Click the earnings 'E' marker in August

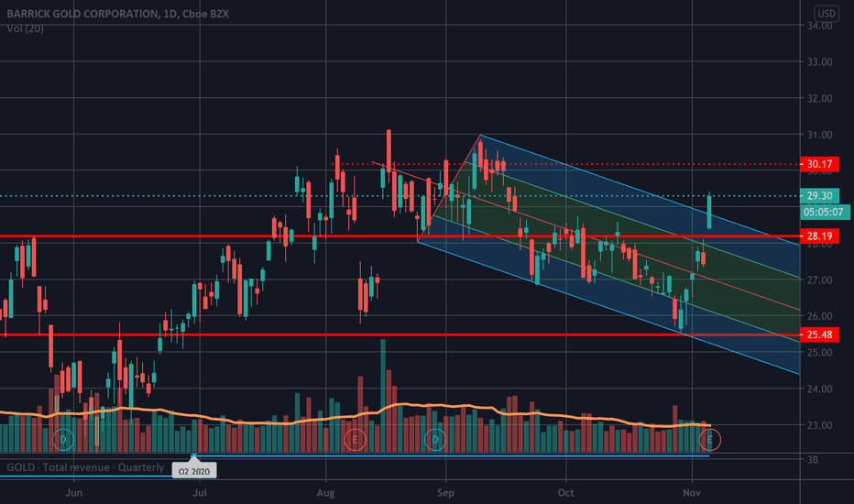(356, 439)
